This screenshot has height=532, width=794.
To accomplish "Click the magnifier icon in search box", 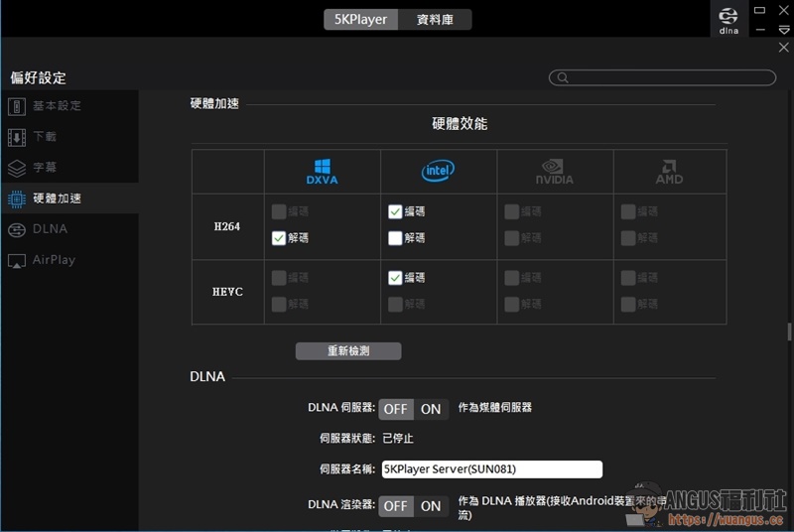I will coord(562,77).
